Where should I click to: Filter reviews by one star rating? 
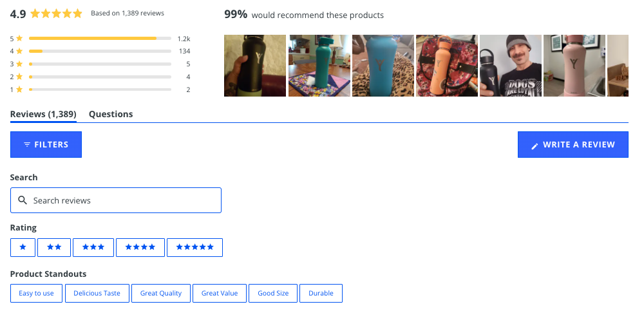point(23,247)
